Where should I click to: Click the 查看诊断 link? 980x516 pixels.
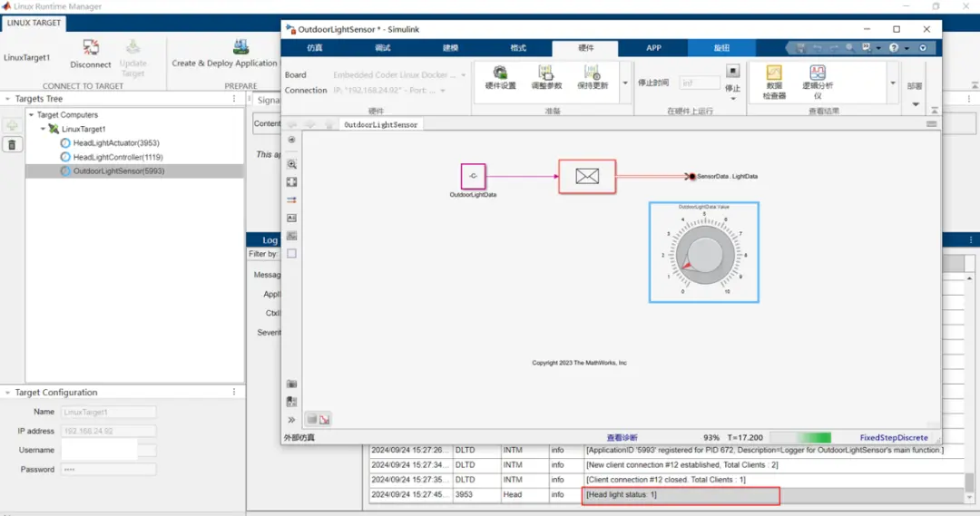622,438
